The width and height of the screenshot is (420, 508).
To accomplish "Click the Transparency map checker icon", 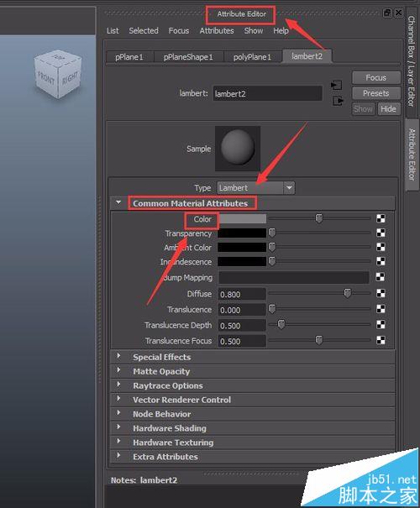I will point(381,233).
